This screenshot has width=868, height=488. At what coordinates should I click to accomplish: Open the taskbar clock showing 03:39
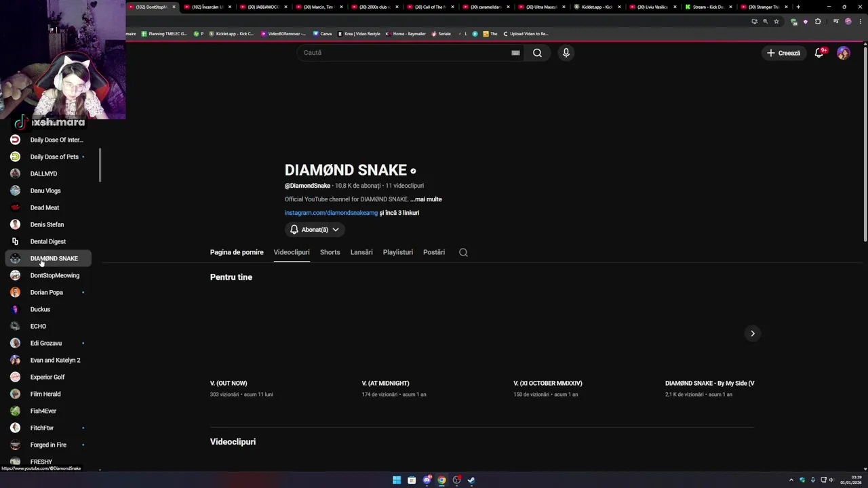coord(851,480)
